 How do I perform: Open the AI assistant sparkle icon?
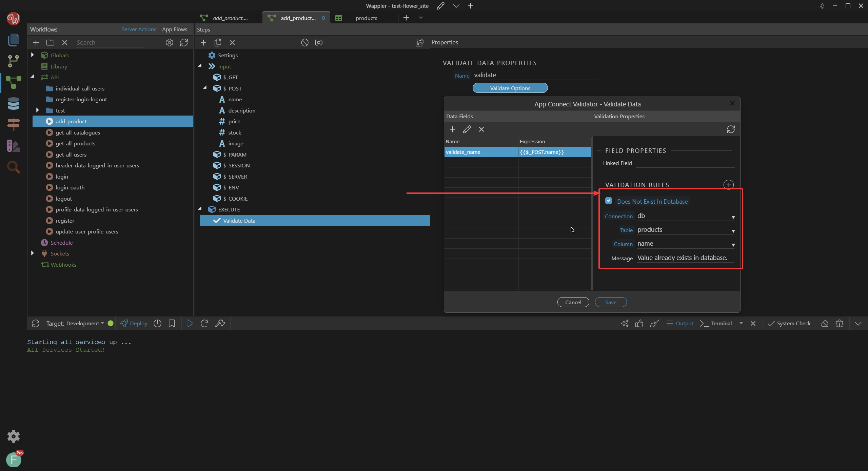coord(625,323)
